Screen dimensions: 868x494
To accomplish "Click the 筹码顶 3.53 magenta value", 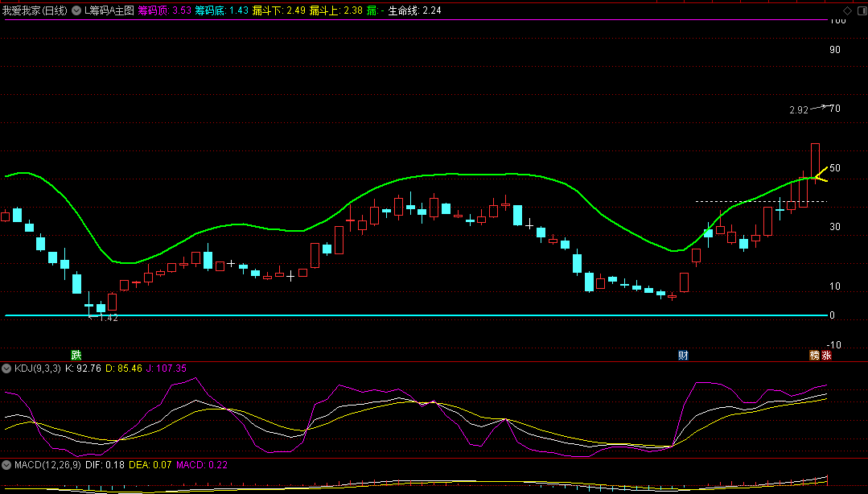I will coord(164,10).
